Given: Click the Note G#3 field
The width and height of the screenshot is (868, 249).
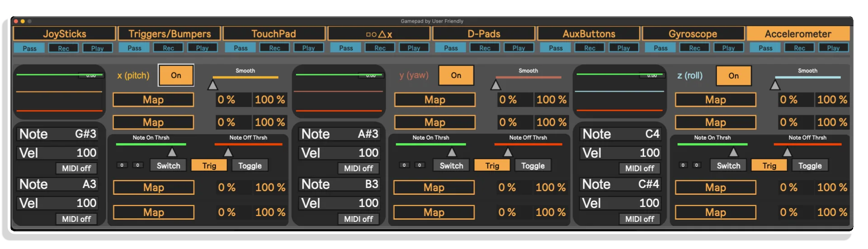Looking at the screenshot, I should coord(57,134).
